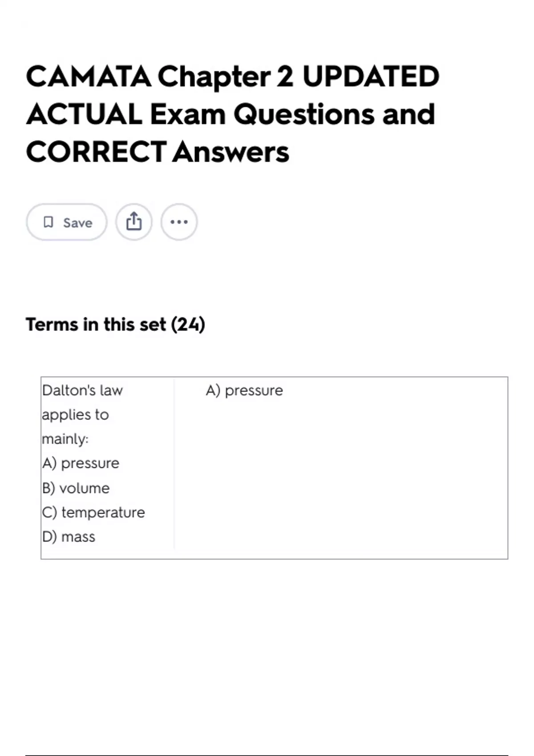
Task: Click the answer 'A) pressure' in the definition column
Action: coord(244,390)
